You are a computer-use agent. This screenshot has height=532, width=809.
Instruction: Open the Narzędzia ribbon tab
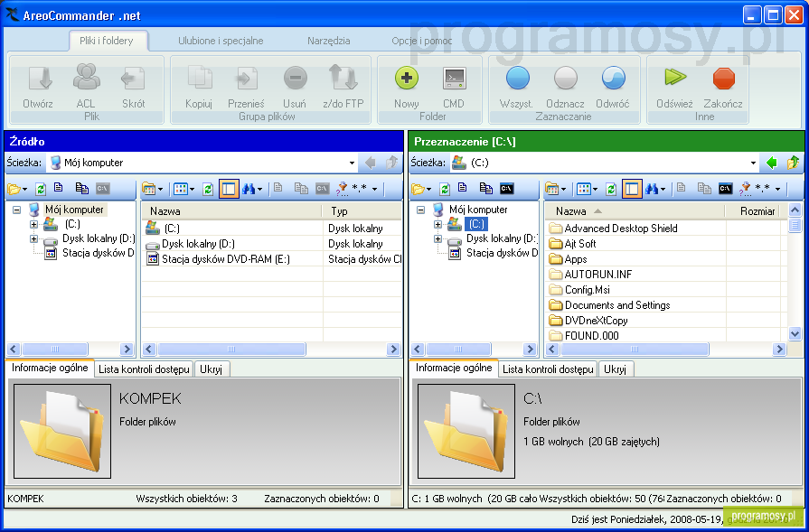[x=329, y=41]
